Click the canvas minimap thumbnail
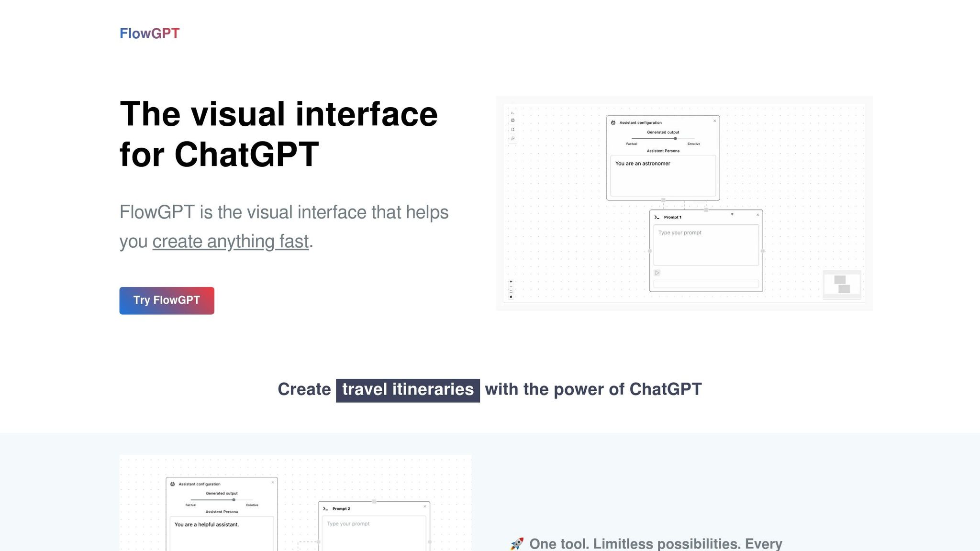980x551 pixels. [x=842, y=285]
